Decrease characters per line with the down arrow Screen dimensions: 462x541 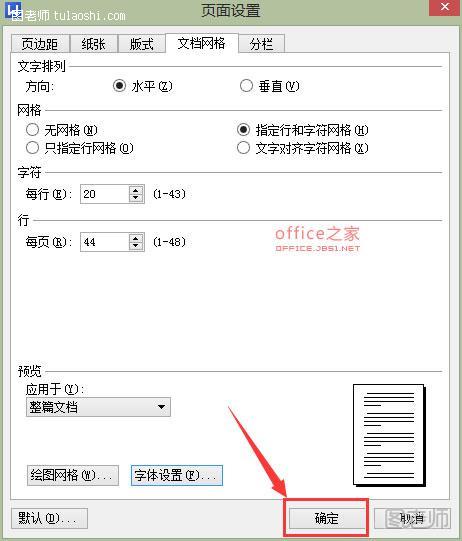136,198
